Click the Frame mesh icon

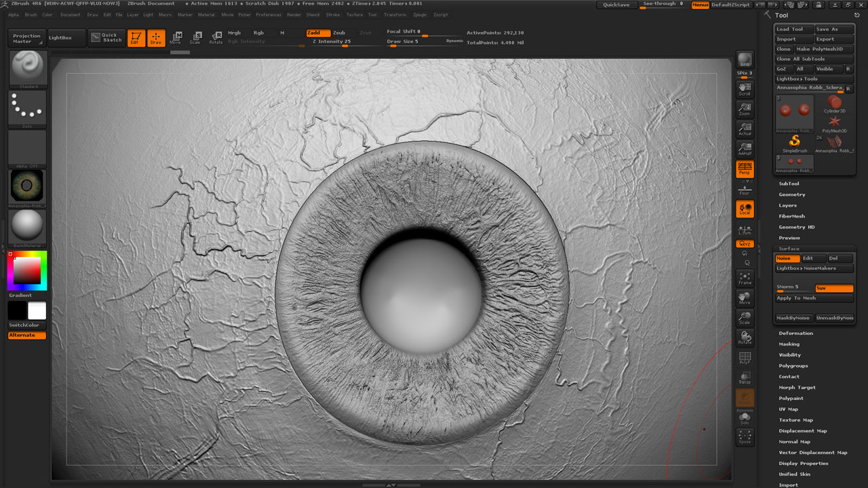(x=745, y=278)
